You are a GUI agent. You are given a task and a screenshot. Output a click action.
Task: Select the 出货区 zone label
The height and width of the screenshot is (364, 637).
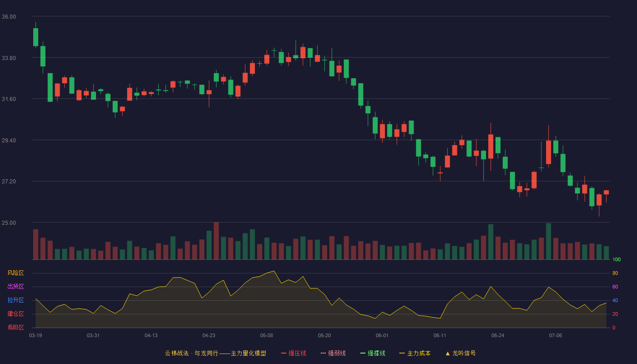tap(15, 287)
